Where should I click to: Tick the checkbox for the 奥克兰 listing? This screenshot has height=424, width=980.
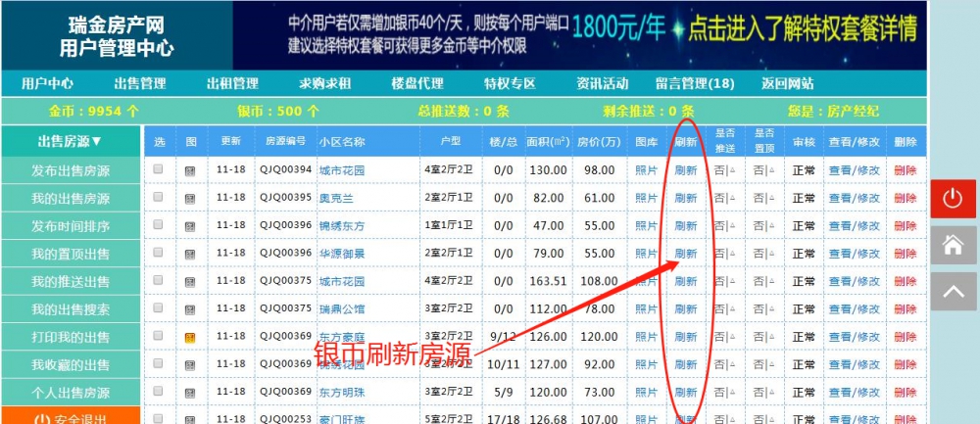click(x=159, y=197)
